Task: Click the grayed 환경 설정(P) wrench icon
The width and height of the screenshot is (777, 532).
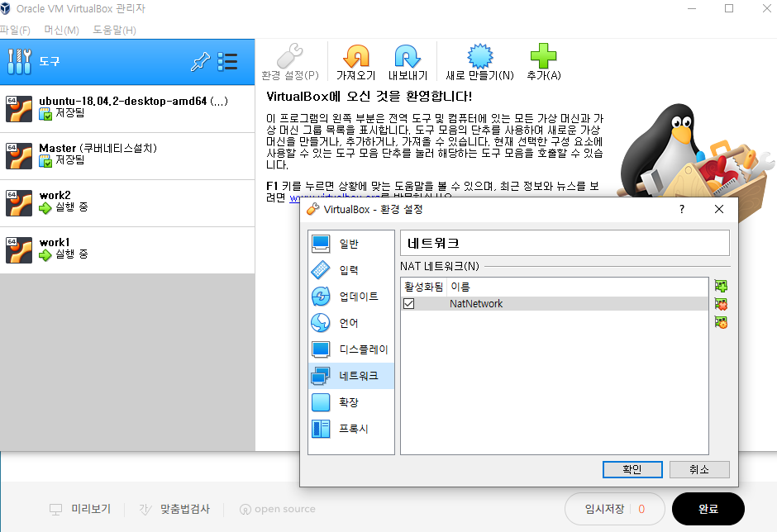Action: click(290, 55)
